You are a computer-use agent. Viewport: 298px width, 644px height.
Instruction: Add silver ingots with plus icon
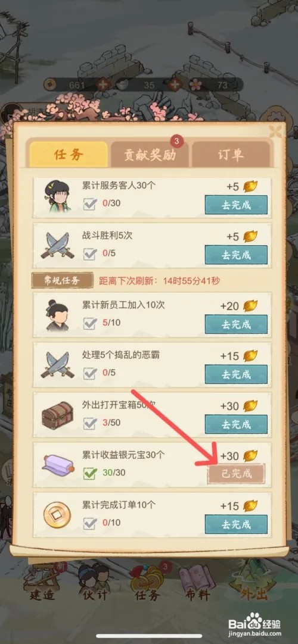[x=176, y=86]
